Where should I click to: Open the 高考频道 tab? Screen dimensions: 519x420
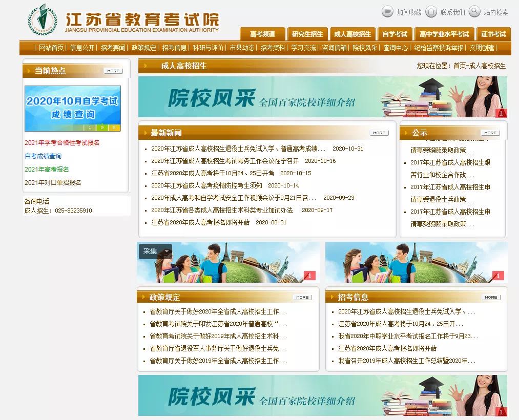tap(262, 34)
